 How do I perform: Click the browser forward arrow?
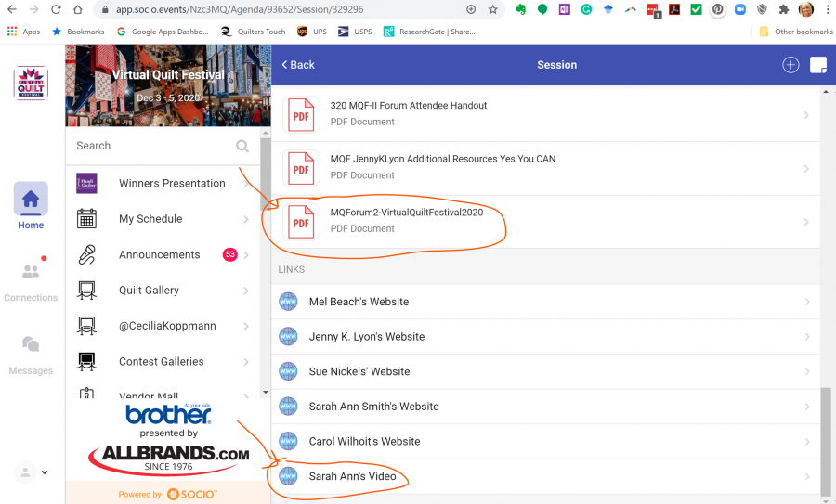(x=33, y=9)
